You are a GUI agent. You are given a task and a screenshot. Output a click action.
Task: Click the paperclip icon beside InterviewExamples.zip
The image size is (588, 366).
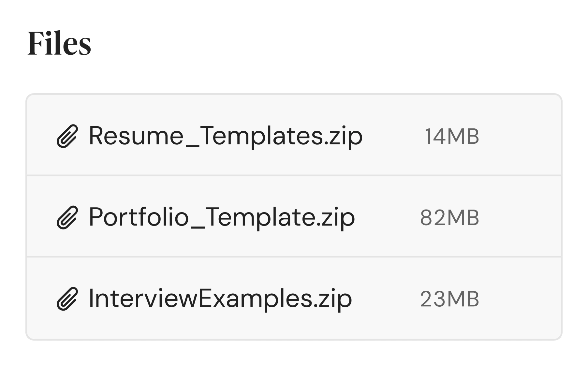click(x=67, y=299)
